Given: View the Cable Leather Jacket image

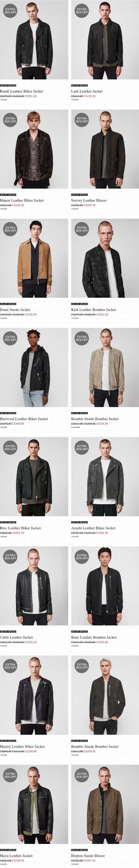Looking at the screenshot, I should pyautogui.click(x=34, y=586).
